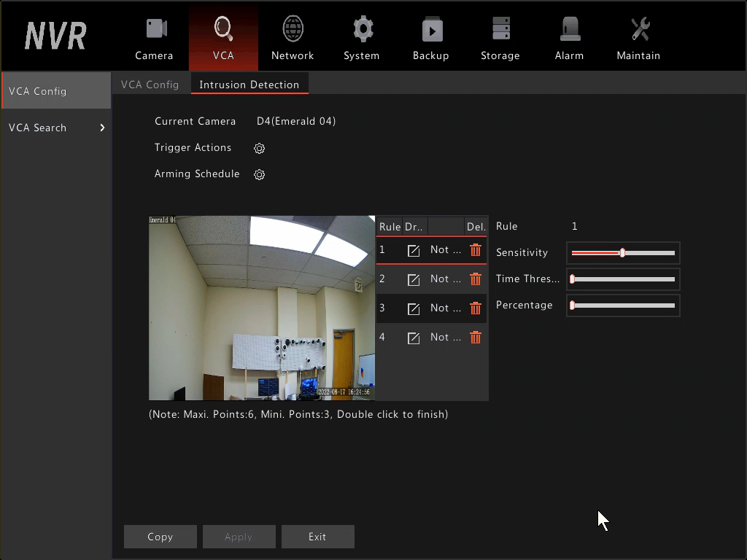Open the Maintain tools section

[638, 36]
